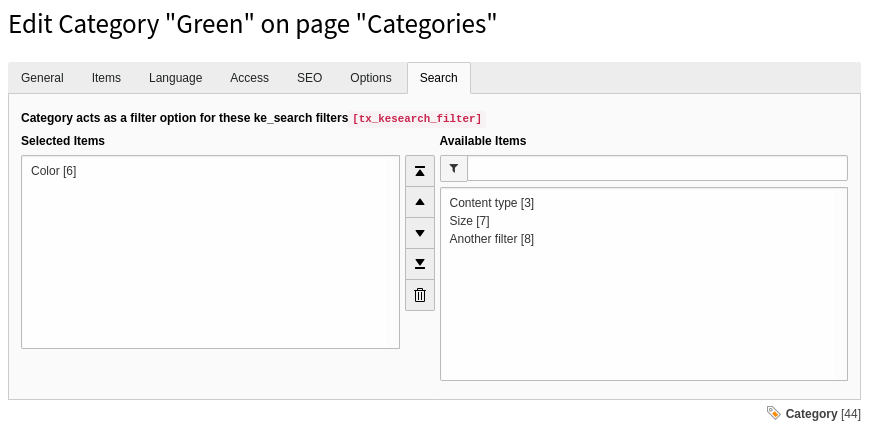Screen dimensions: 874x428
Task: Switch to the Items tab
Action: (x=106, y=78)
